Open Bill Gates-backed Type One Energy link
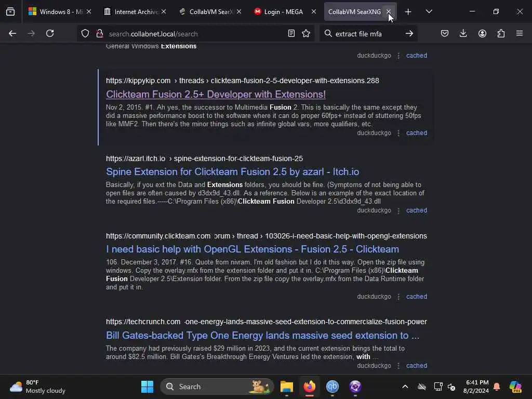This screenshot has width=532, height=399. coord(262,335)
